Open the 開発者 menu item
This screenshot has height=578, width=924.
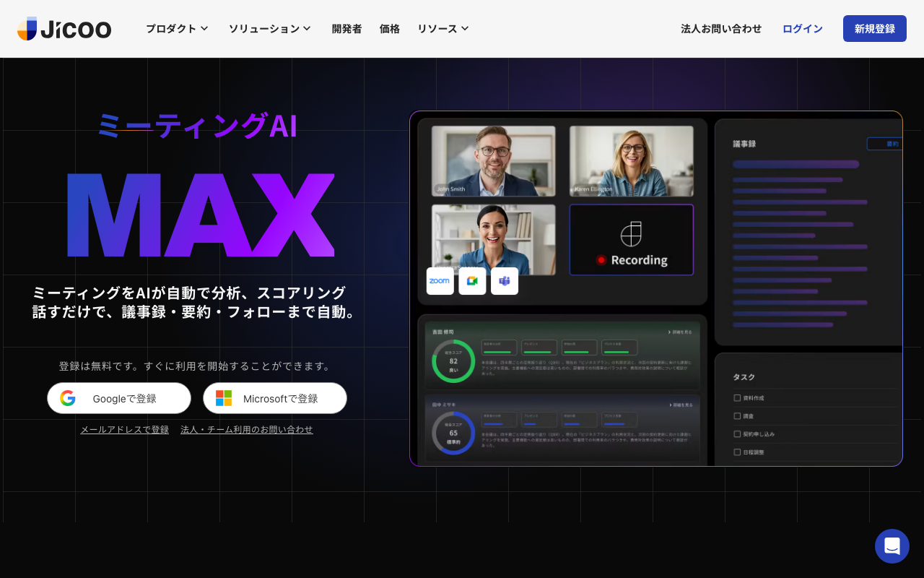346,29
